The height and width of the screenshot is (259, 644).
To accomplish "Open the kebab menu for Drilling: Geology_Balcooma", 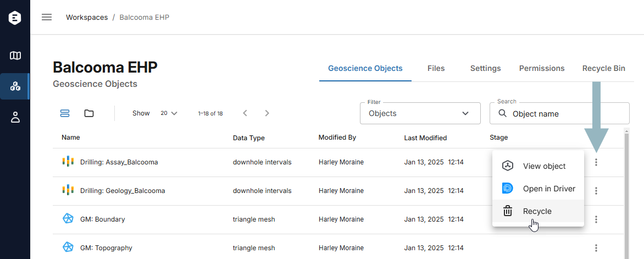I will 596,191.
